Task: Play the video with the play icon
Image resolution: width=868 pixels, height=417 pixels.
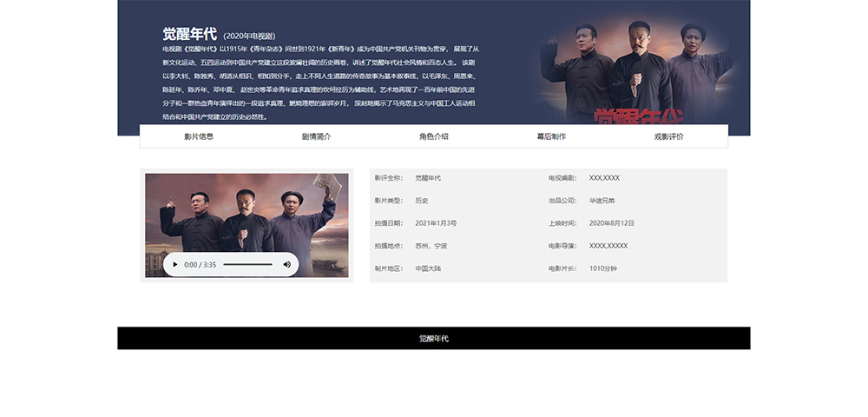Action: (175, 265)
